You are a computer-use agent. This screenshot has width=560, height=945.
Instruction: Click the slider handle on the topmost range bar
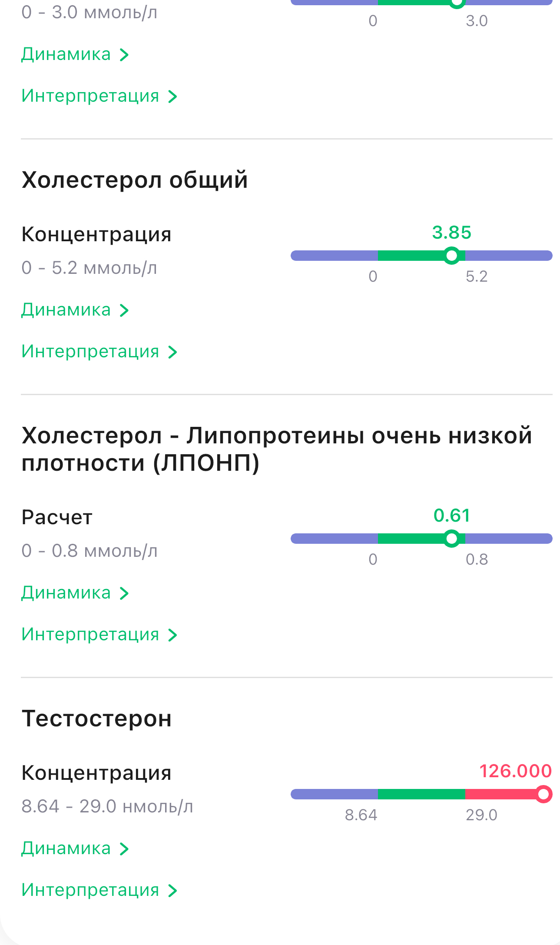pos(457,3)
